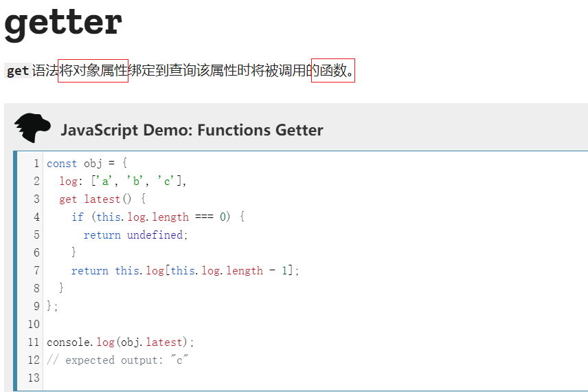Click line number 7 in the gutter

(36, 270)
